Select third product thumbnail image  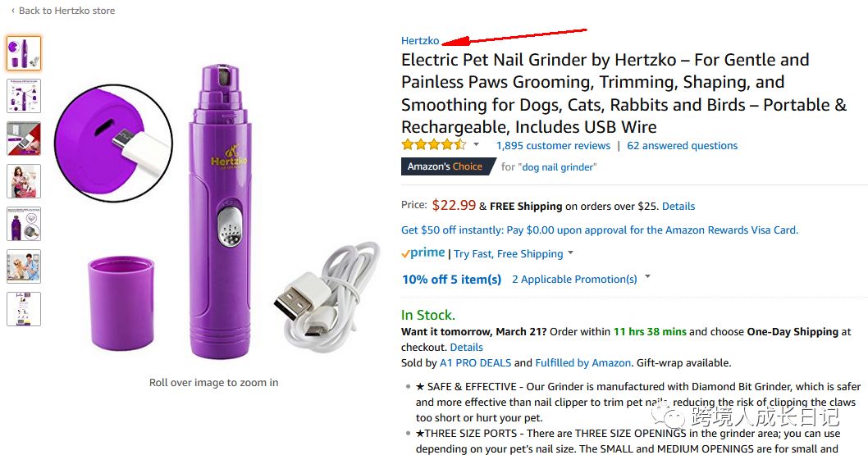click(24, 139)
